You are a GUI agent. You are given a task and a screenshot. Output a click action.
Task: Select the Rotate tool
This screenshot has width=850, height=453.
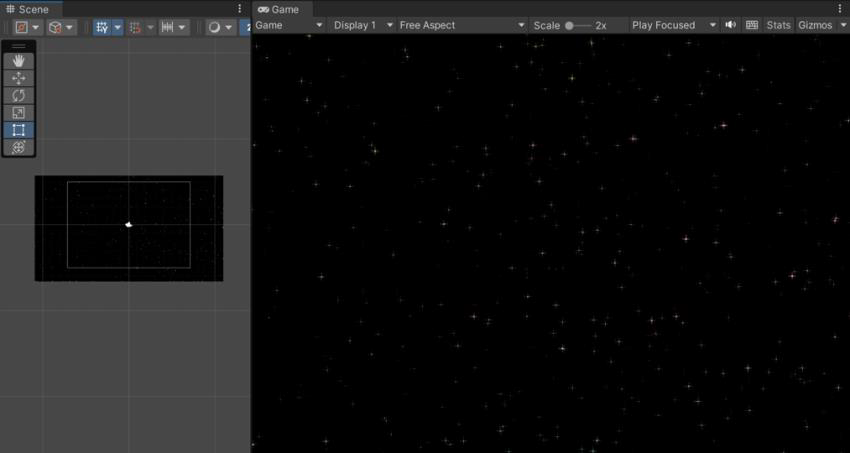(x=19, y=96)
